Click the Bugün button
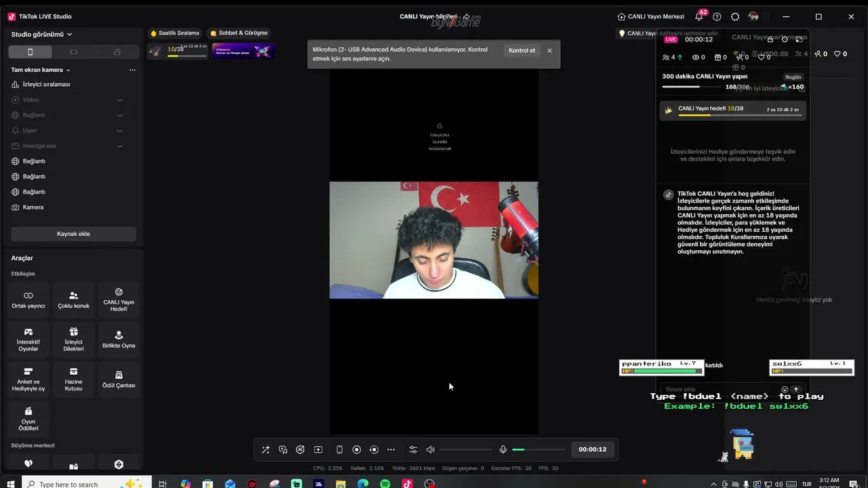 coord(793,77)
